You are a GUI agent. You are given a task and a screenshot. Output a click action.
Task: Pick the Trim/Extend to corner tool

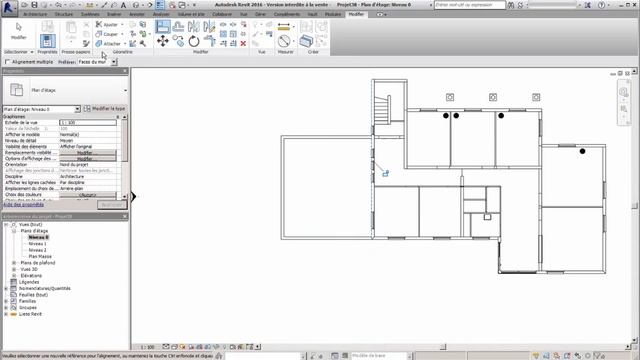click(209, 41)
